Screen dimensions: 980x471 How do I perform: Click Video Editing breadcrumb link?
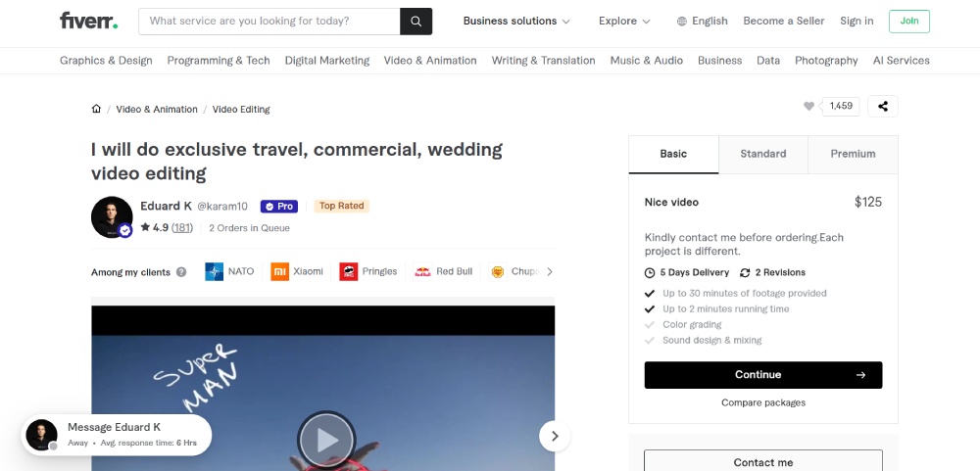point(241,110)
